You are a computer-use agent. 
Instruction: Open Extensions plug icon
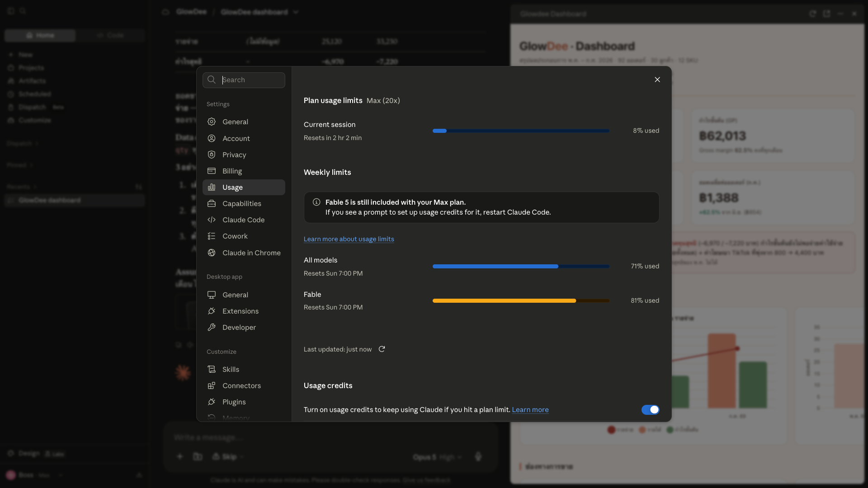click(x=211, y=311)
